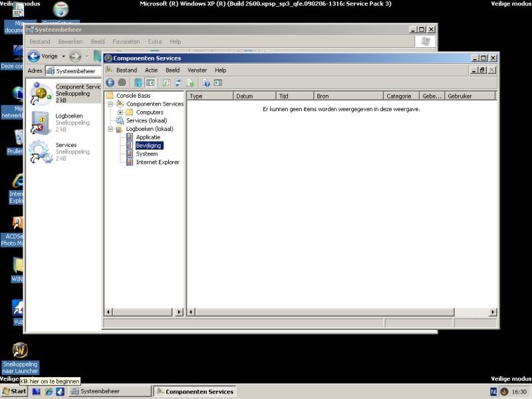Toggle the action pane icon at toolbar end
The height and width of the screenshot is (399, 532).
(218, 82)
